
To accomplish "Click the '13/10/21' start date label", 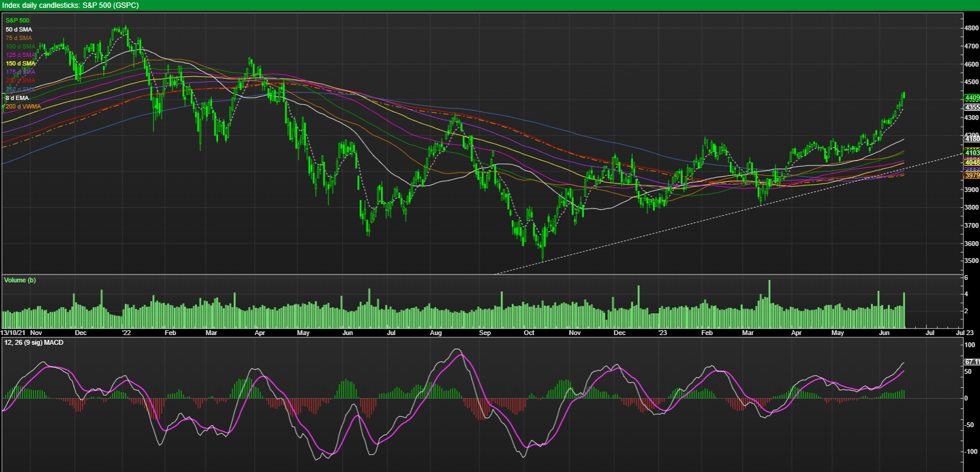I will click(13, 333).
